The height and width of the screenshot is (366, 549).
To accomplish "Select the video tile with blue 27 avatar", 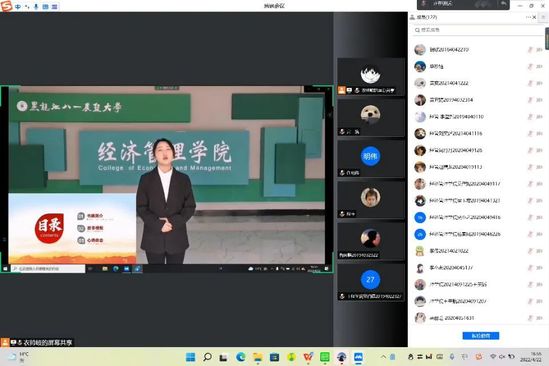I will point(370,283).
